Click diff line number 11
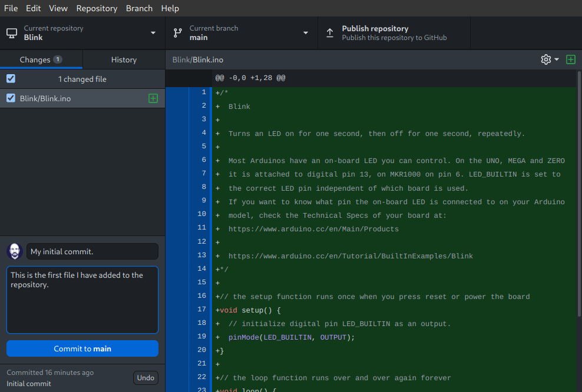Screen dimensions: 582x392 (201, 227)
